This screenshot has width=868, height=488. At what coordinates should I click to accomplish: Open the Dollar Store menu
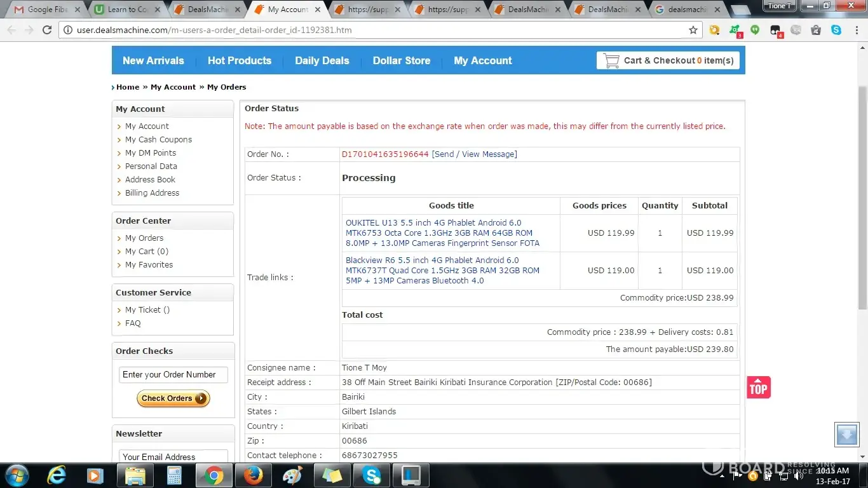(x=402, y=60)
